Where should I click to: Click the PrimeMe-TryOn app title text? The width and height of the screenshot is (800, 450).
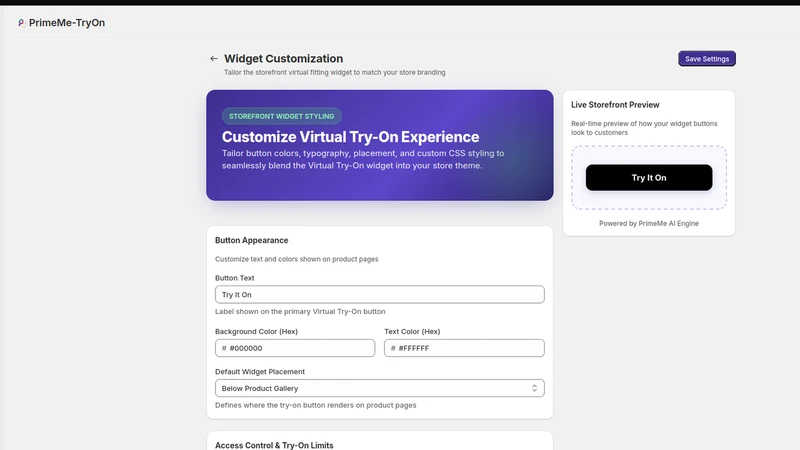click(x=67, y=22)
